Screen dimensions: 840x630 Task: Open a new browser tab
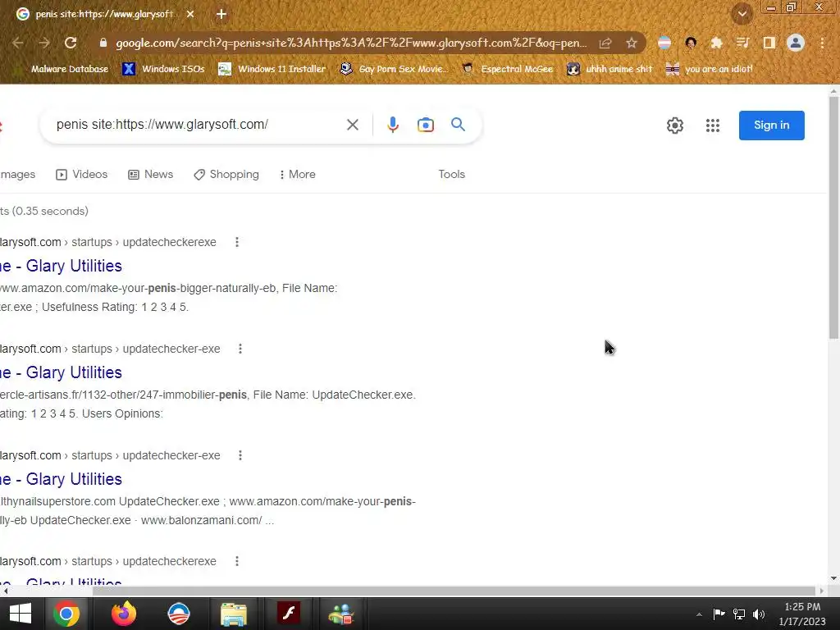click(221, 14)
